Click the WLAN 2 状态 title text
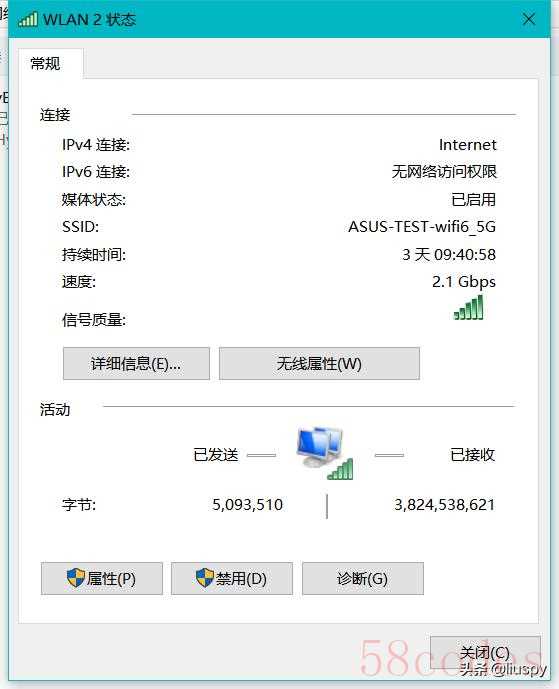The height and width of the screenshot is (689, 559). [x=90, y=20]
